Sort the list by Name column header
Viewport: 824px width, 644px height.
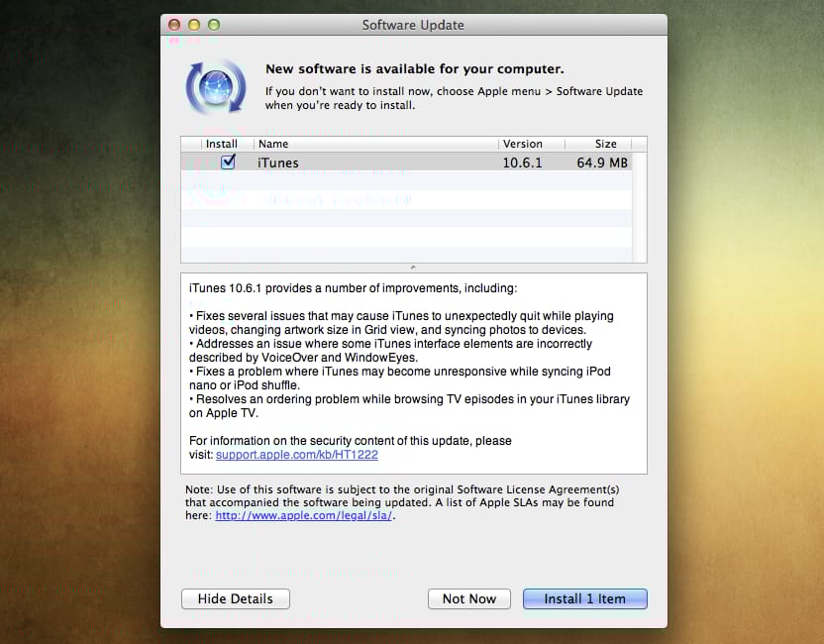(x=375, y=144)
